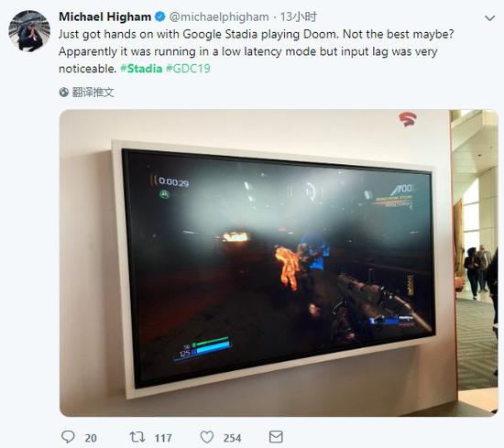Screen dimensions: 504x448
Task: Click the retweet count 117
Action: point(163,438)
